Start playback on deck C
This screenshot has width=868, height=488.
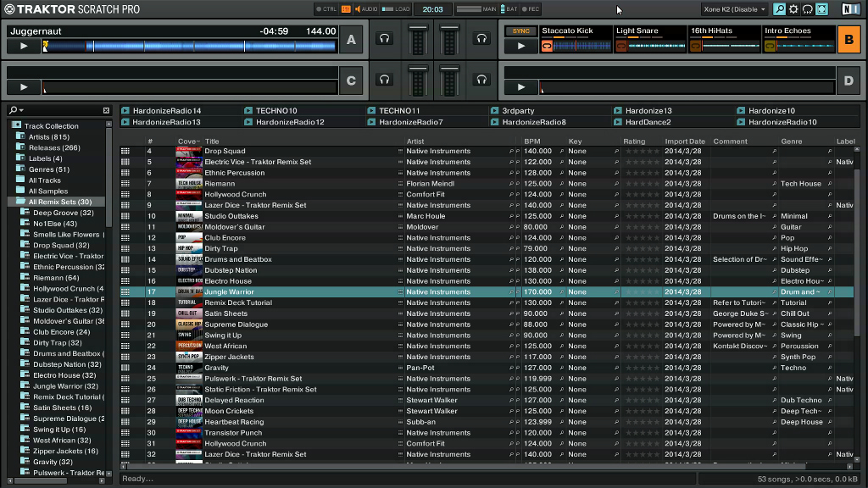24,87
